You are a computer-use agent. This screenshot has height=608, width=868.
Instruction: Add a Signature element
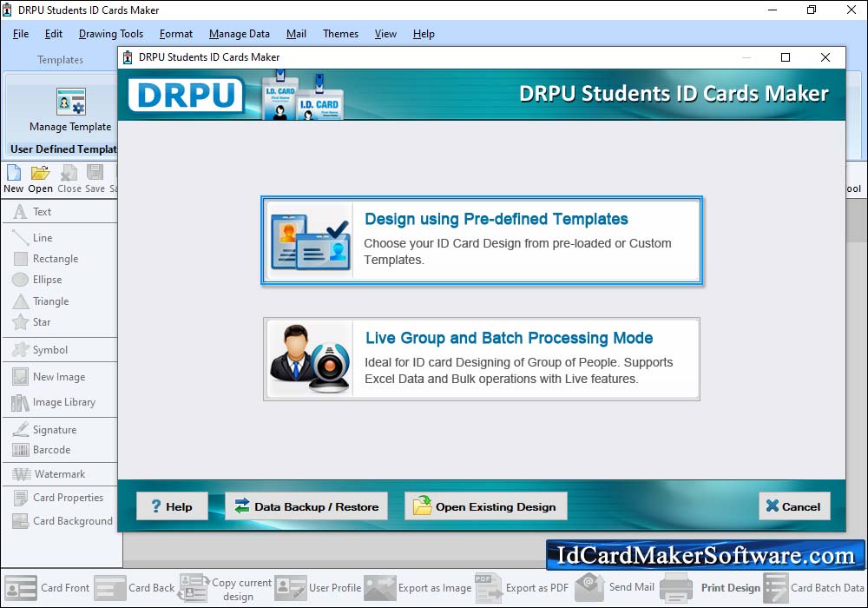(44, 430)
